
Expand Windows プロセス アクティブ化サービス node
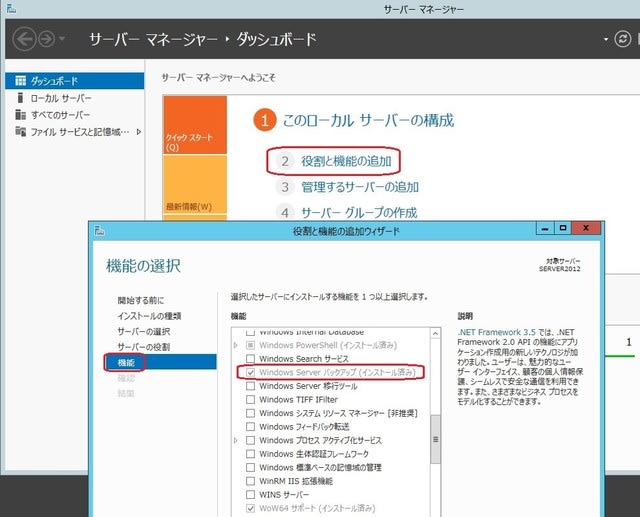[x=236, y=440]
